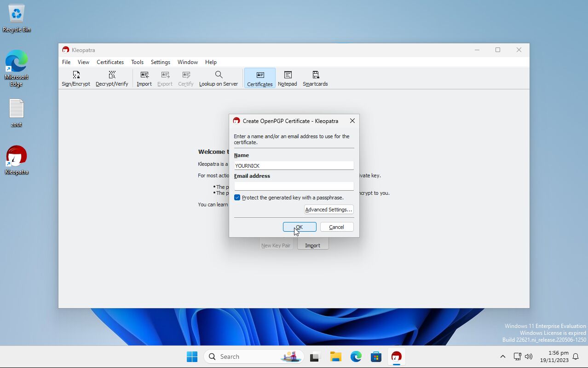Open the Smartcards view
Screen dimensions: 588x368
315,78
